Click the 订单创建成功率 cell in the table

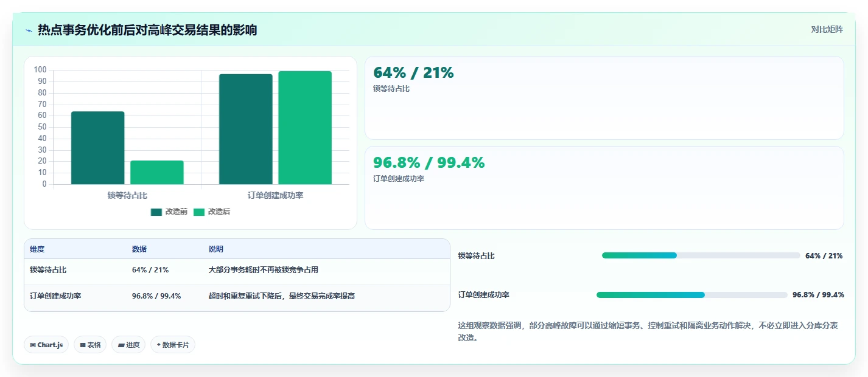pos(55,296)
